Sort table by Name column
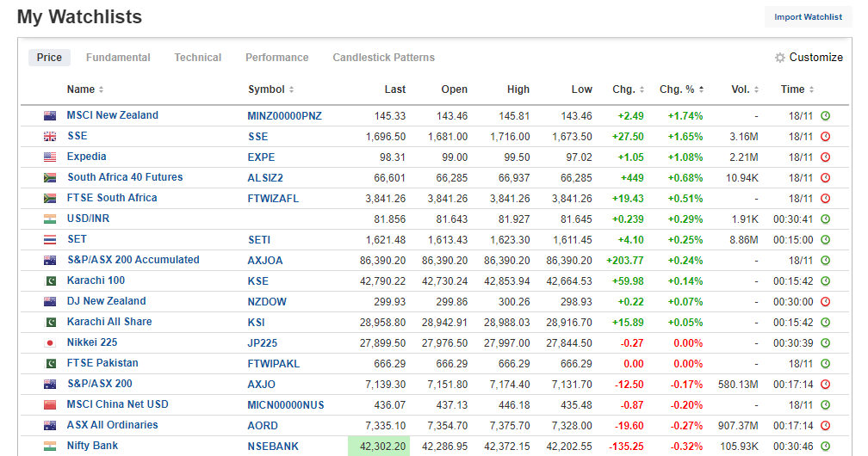The image size is (868, 456). pos(85,89)
